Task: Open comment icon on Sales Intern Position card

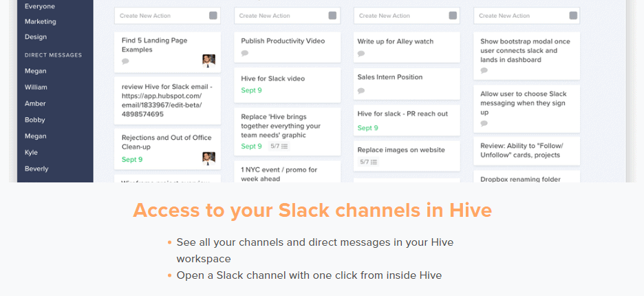Action: pos(361,91)
